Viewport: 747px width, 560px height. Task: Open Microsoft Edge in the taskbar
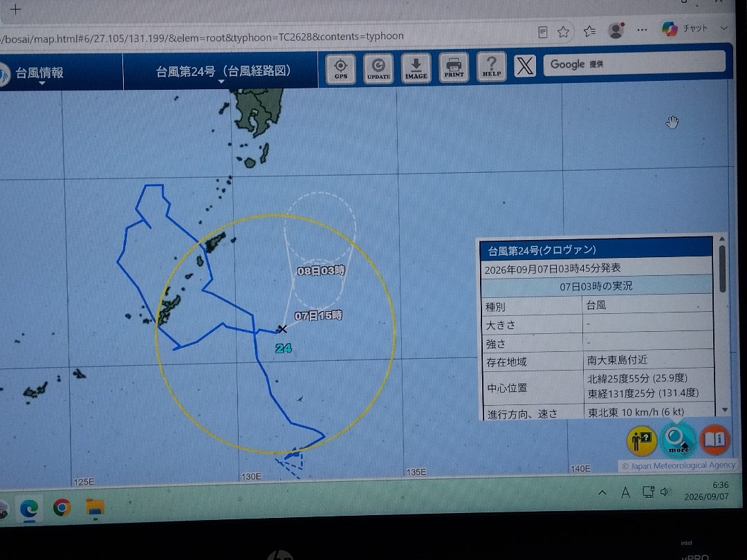coord(28,509)
